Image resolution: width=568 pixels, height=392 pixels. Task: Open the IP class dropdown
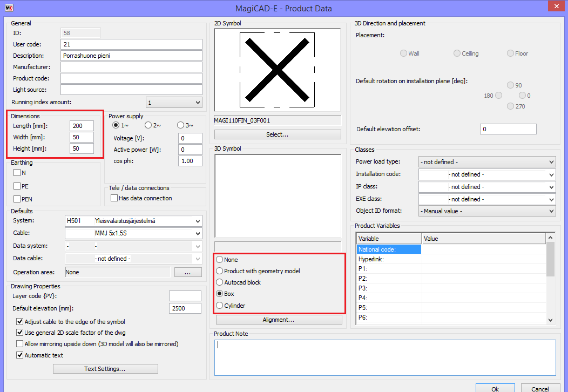[487, 187]
